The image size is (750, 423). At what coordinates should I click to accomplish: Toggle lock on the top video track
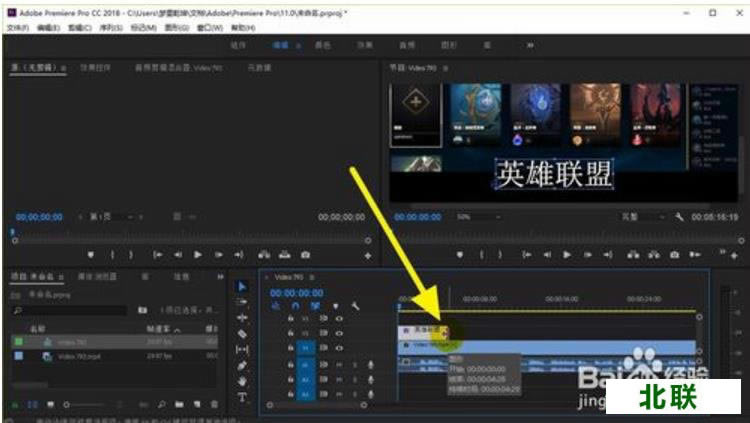[290, 319]
